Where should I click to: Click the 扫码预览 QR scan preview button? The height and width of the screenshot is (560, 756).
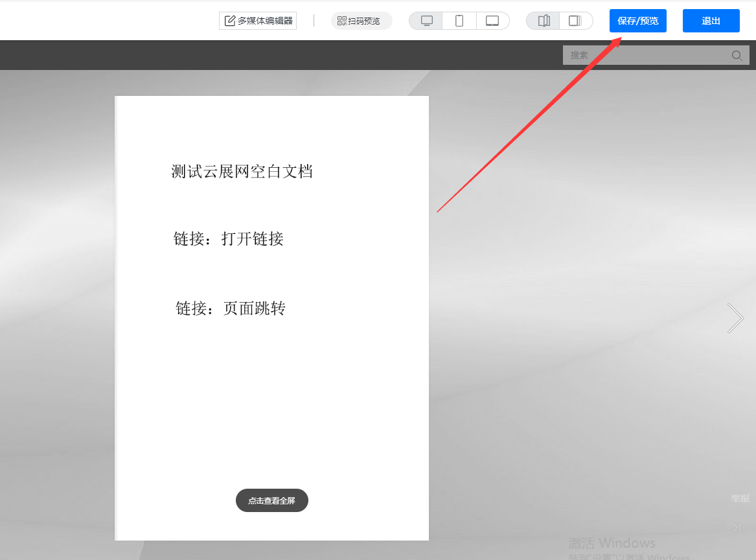[361, 21]
